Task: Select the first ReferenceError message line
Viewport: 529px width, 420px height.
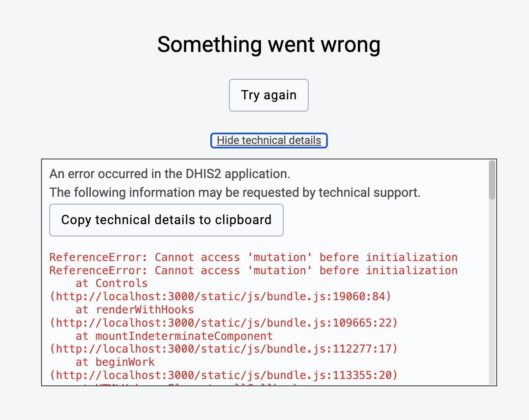Action: click(253, 257)
